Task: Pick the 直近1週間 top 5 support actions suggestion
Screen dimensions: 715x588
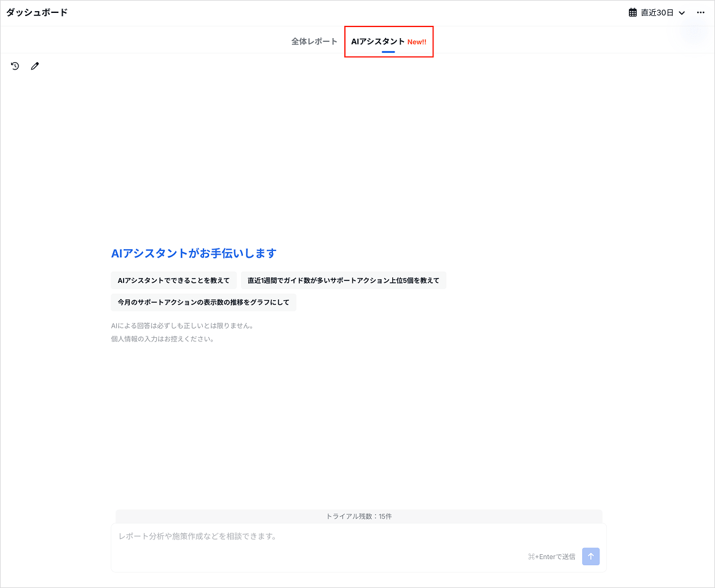Action: (x=343, y=280)
